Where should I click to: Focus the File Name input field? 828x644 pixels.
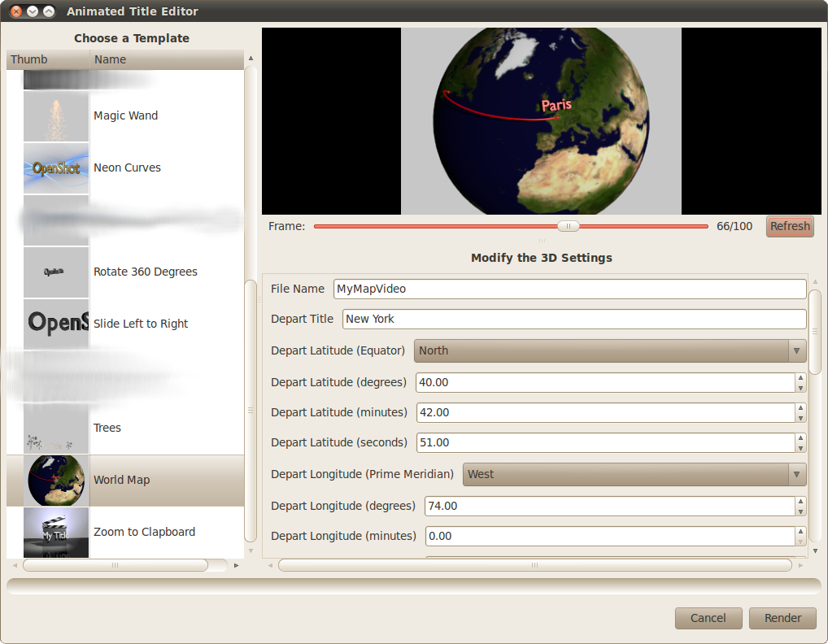[569, 289]
